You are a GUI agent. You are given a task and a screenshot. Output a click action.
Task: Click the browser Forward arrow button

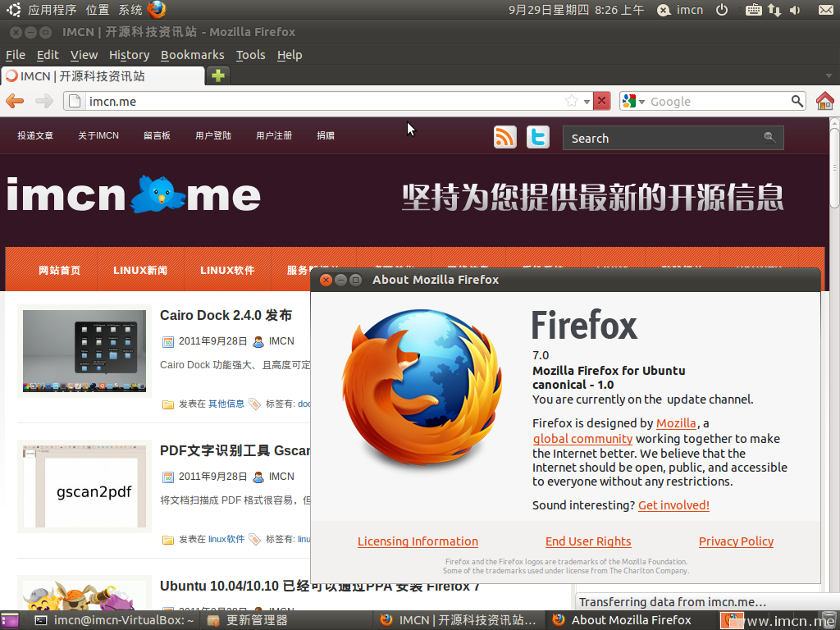pos(44,101)
